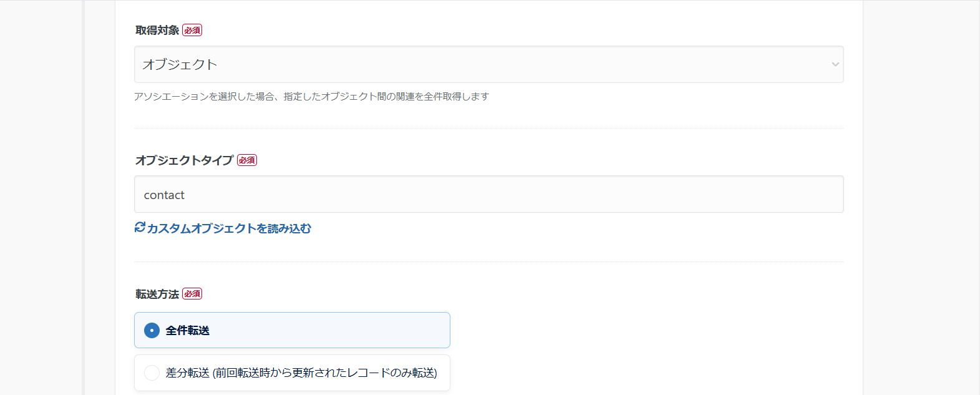Click the オブジェクト value in the dropdown
Screen dimensions: 980x395
[180, 64]
